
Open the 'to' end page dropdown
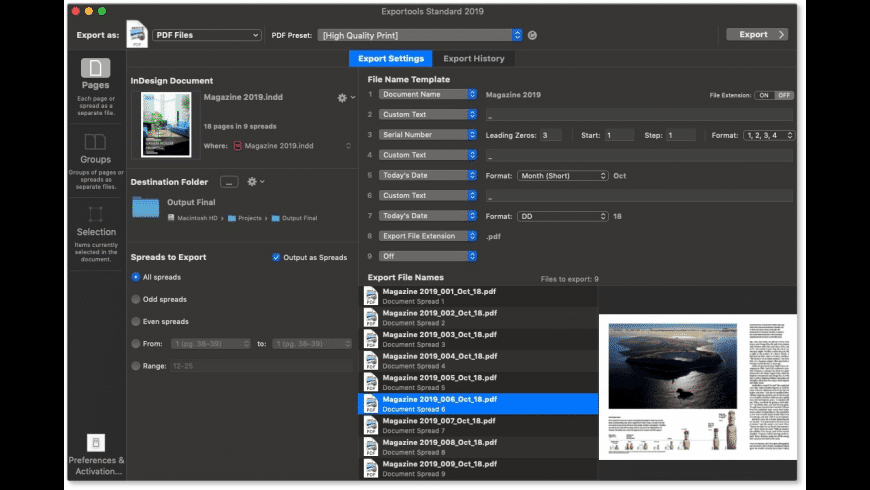pyautogui.click(x=312, y=343)
